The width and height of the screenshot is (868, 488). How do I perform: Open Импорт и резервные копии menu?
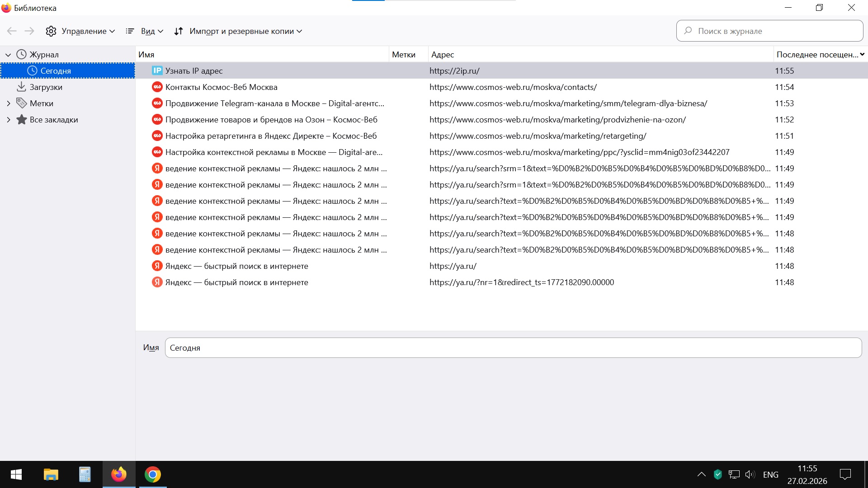pyautogui.click(x=238, y=31)
